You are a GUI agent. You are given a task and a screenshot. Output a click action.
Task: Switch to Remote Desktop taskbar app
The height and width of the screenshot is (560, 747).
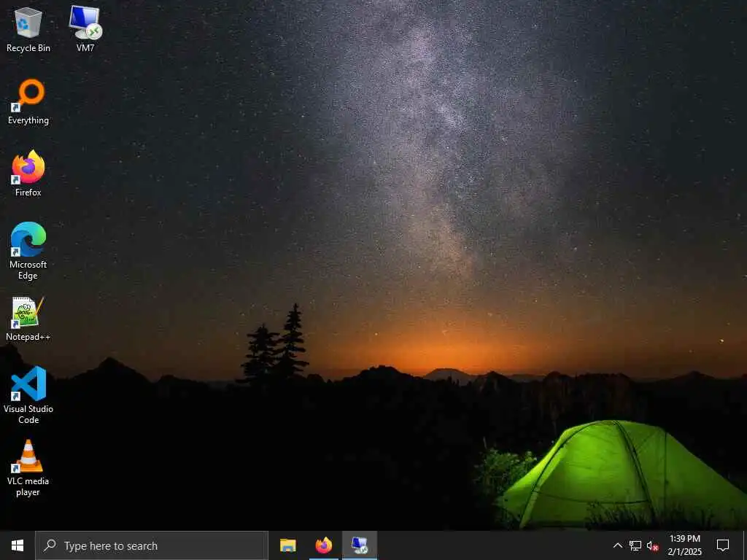click(x=360, y=545)
